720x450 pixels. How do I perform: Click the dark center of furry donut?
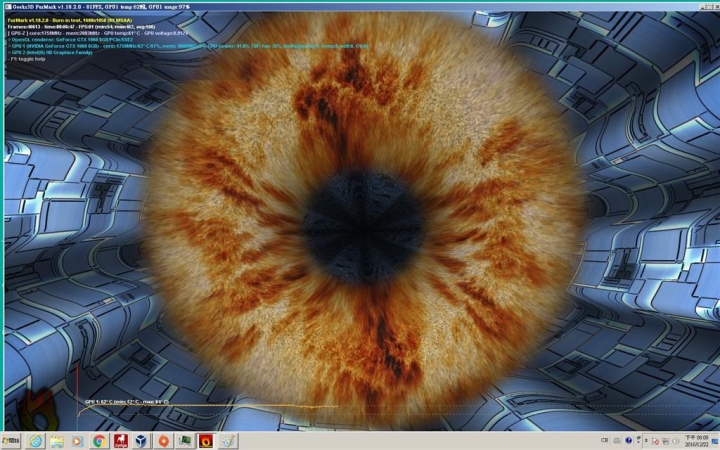click(364, 227)
